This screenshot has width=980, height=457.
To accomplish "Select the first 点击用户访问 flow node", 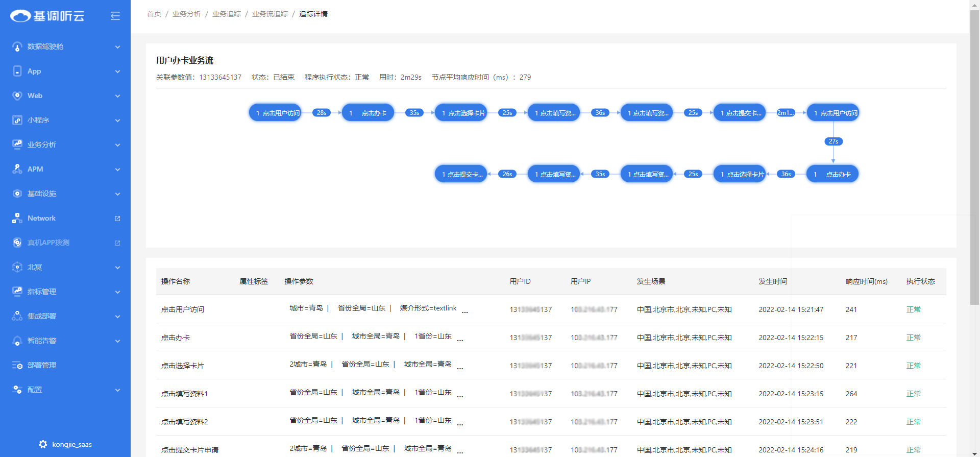I will (x=276, y=113).
